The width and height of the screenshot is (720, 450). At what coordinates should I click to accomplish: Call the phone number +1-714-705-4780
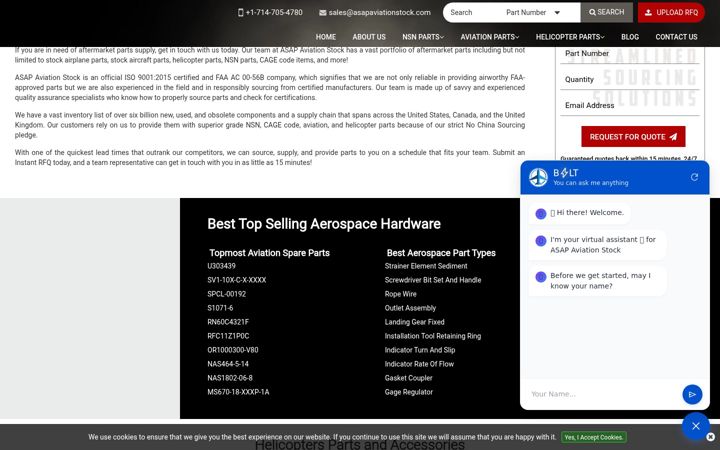point(274,12)
